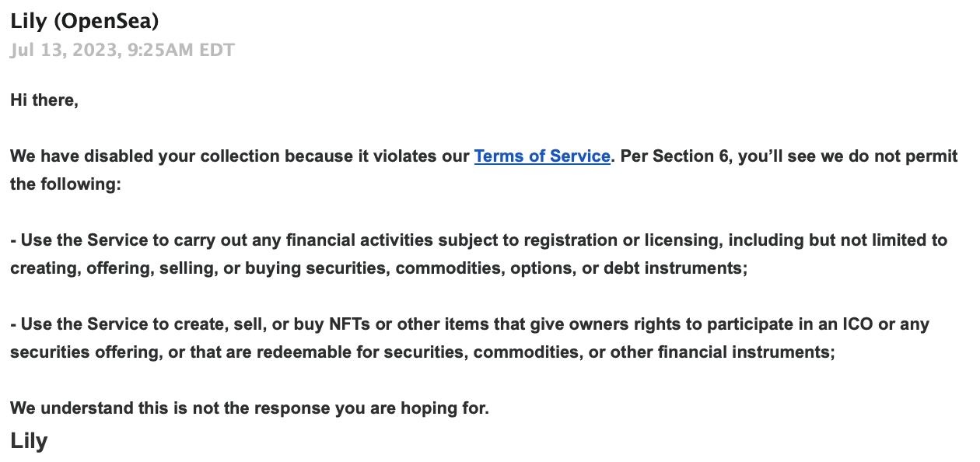Click the word "ICO" in the message
The image size is (980, 462).
pos(859,324)
